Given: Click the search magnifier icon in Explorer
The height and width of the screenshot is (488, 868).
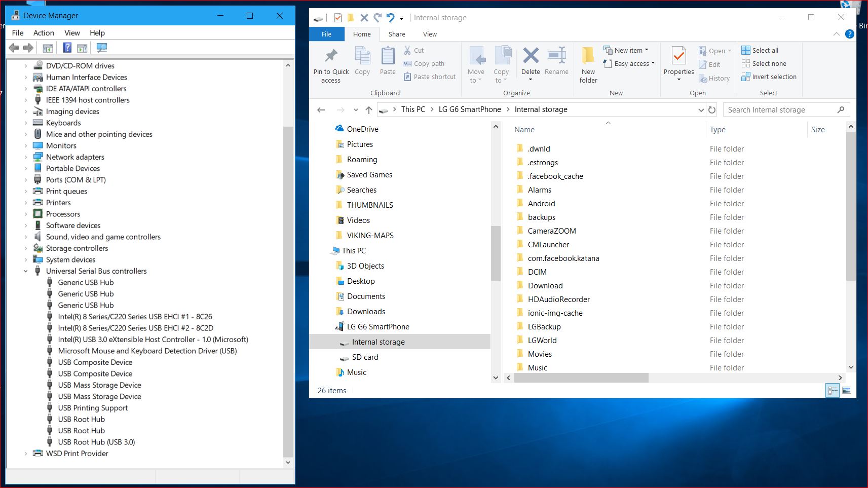Looking at the screenshot, I should [841, 109].
